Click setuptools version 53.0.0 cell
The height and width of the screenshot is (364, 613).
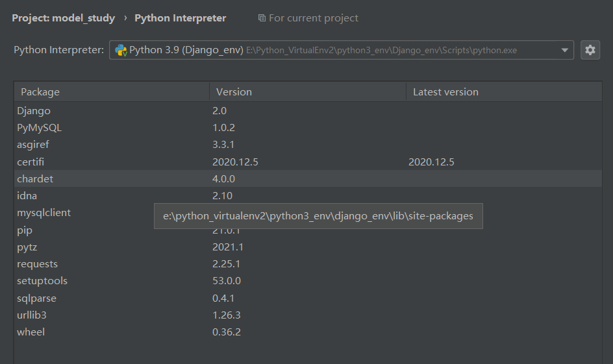click(227, 281)
